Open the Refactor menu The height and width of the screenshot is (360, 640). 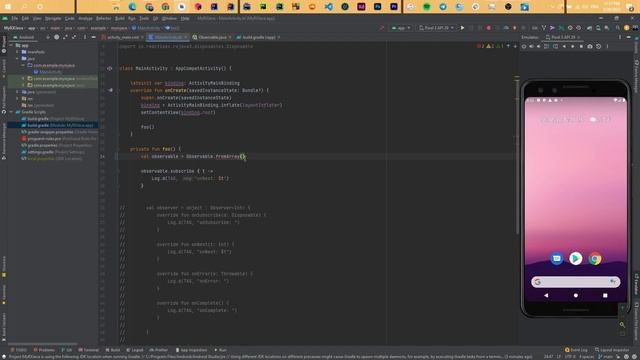click(x=103, y=18)
